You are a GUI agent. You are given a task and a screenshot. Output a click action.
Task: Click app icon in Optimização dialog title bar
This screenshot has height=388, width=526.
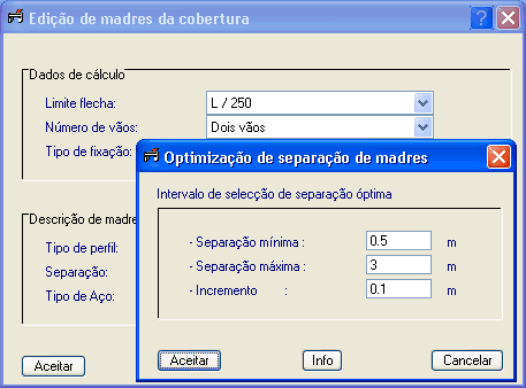[x=151, y=156]
